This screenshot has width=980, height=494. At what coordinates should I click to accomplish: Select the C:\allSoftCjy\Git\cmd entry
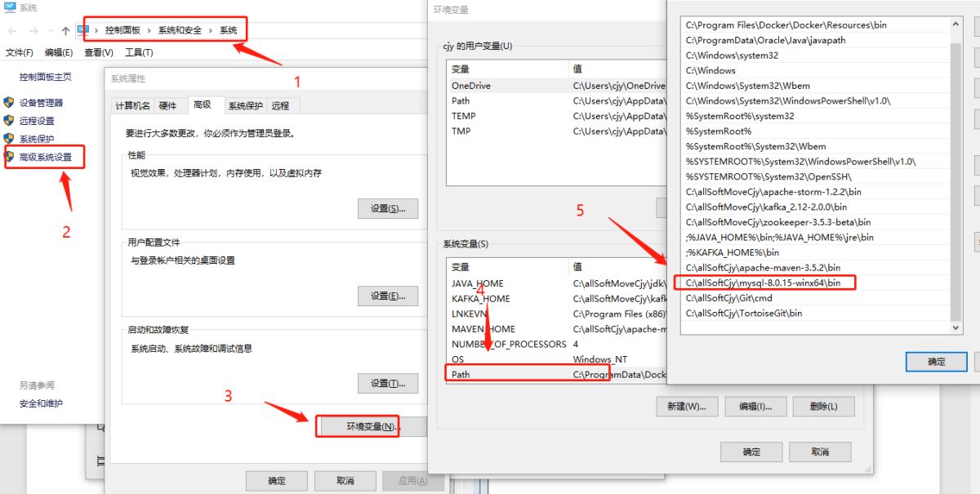815,298
